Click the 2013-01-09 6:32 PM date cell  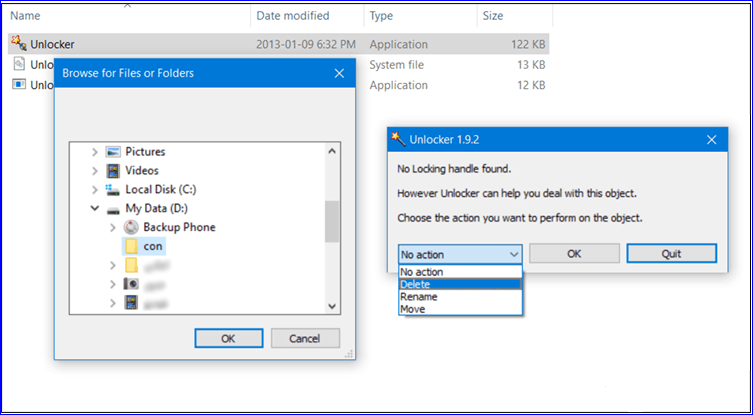click(306, 44)
